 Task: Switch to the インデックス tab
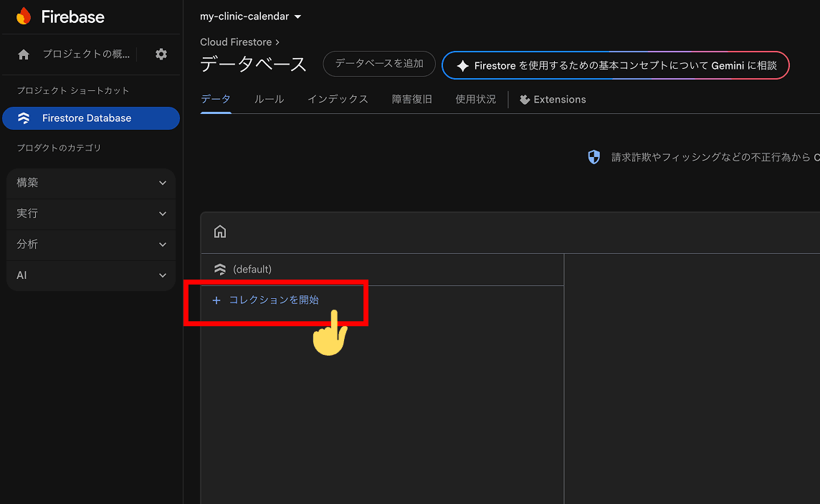(338, 100)
